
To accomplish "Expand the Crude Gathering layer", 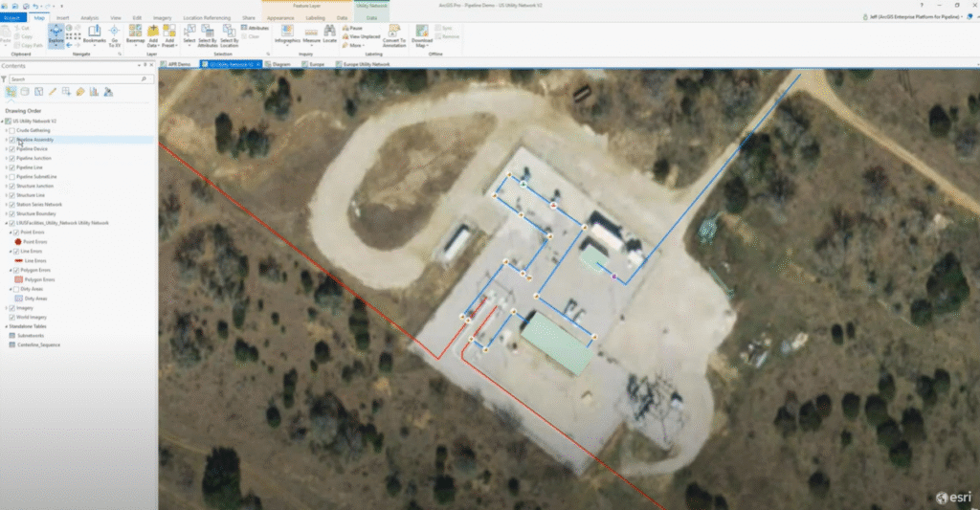I will [7, 131].
